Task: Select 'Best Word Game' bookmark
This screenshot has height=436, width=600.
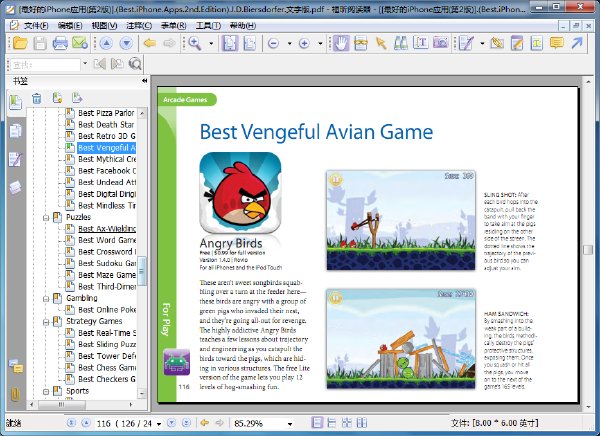Action: coord(107,240)
